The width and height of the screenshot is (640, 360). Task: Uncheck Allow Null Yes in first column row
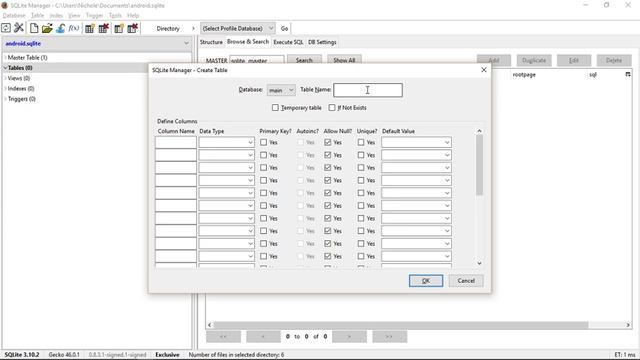click(328, 142)
